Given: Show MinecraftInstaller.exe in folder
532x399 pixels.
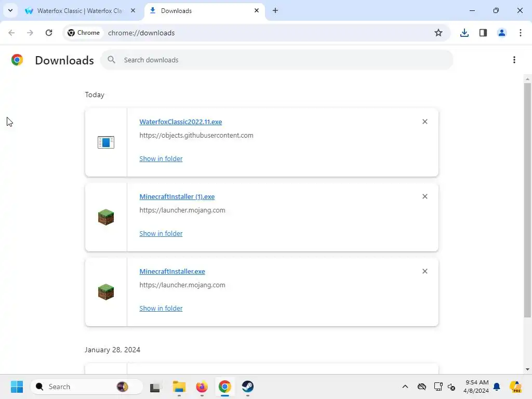Looking at the screenshot, I should click(161, 309).
